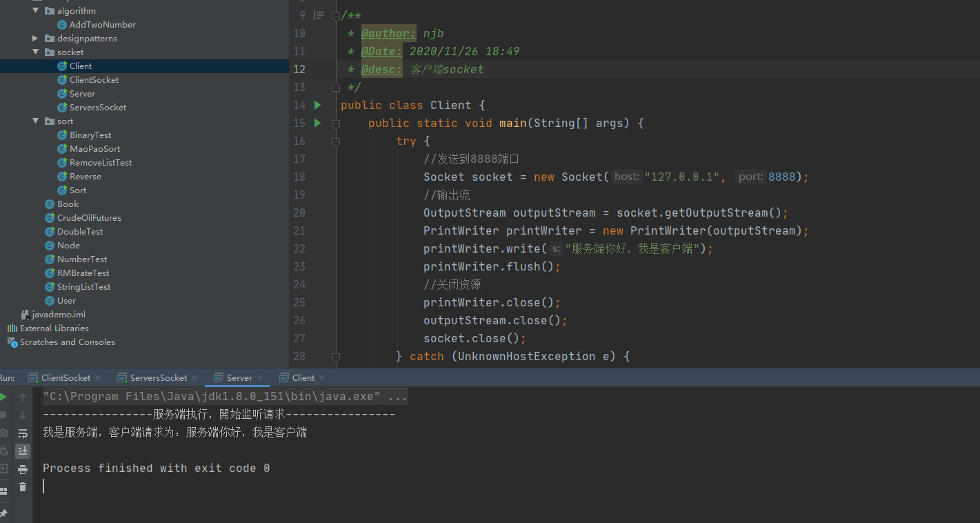Toggle Soft-Wrap in run console
Screen dimensions: 980x523
23,433
